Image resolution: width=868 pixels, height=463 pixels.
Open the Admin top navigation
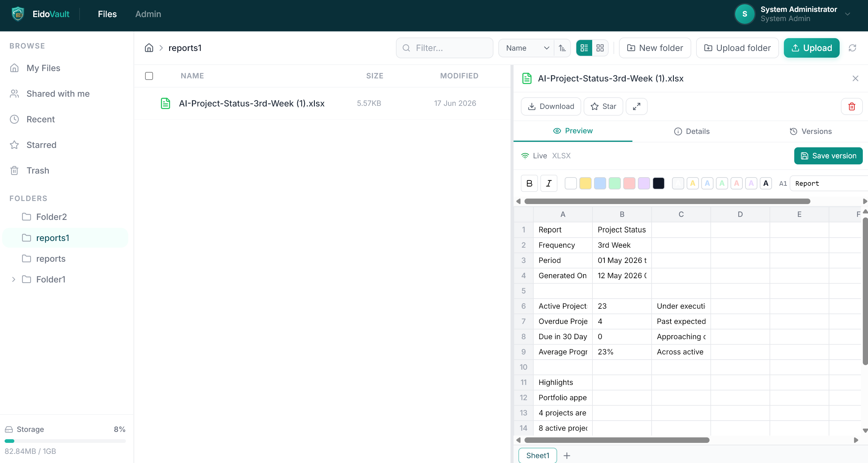click(x=148, y=14)
